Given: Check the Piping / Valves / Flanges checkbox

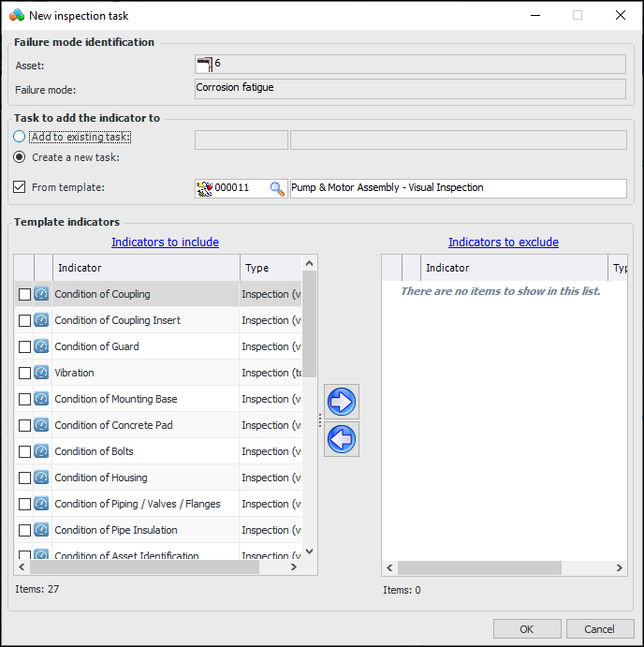Looking at the screenshot, I should (x=24, y=504).
